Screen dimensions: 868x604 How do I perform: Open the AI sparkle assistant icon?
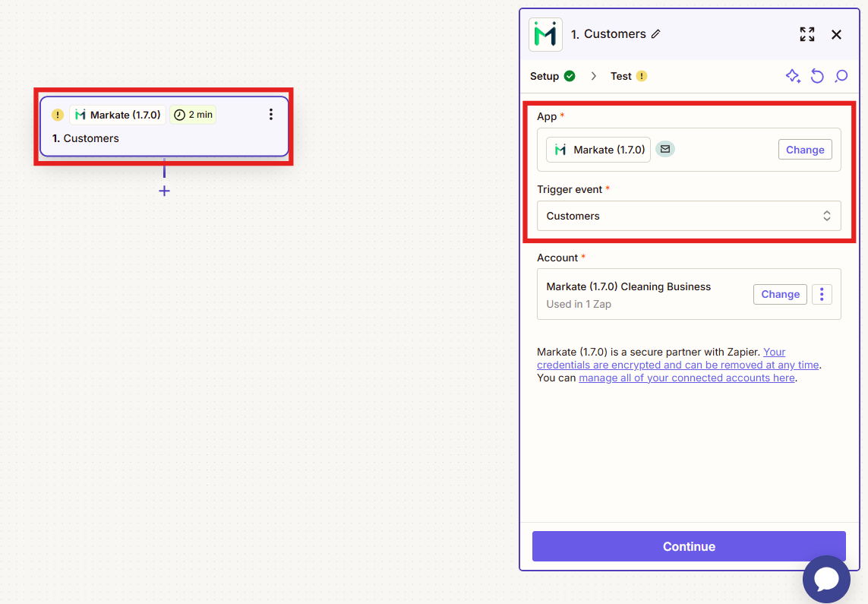tap(793, 76)
